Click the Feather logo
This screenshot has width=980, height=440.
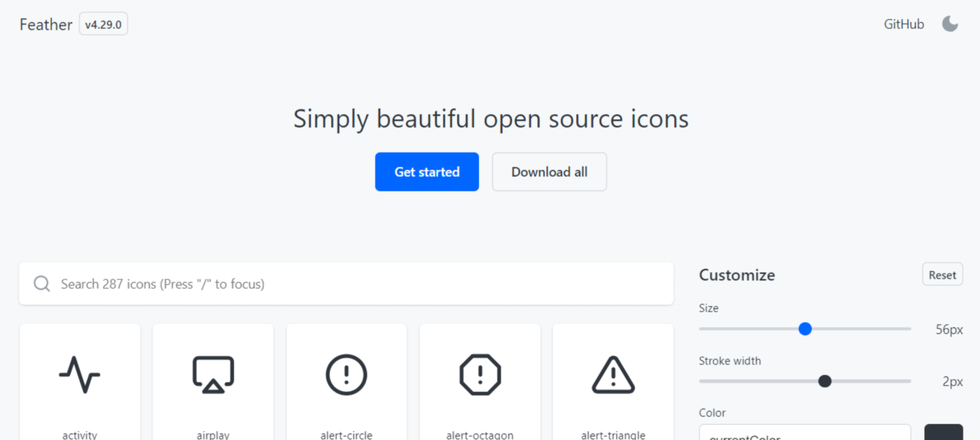pos(45,24)
